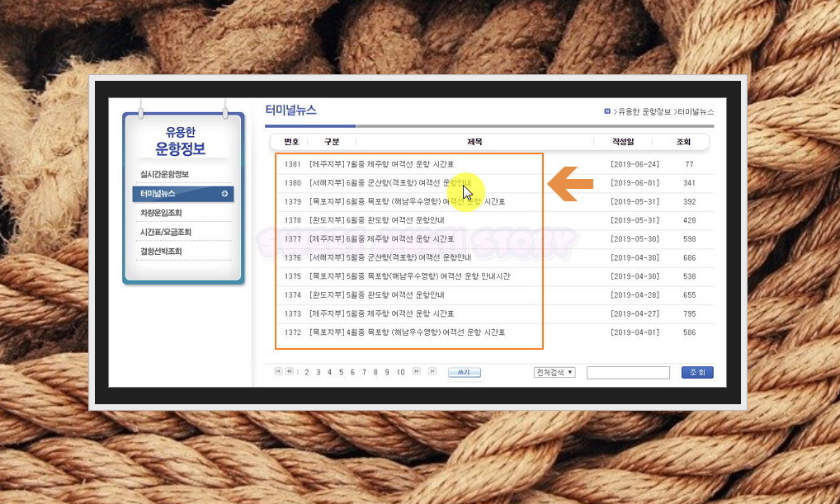Click the 구분 column header
Viewport: 840px width, 504px height.
(x=332, y=141)
